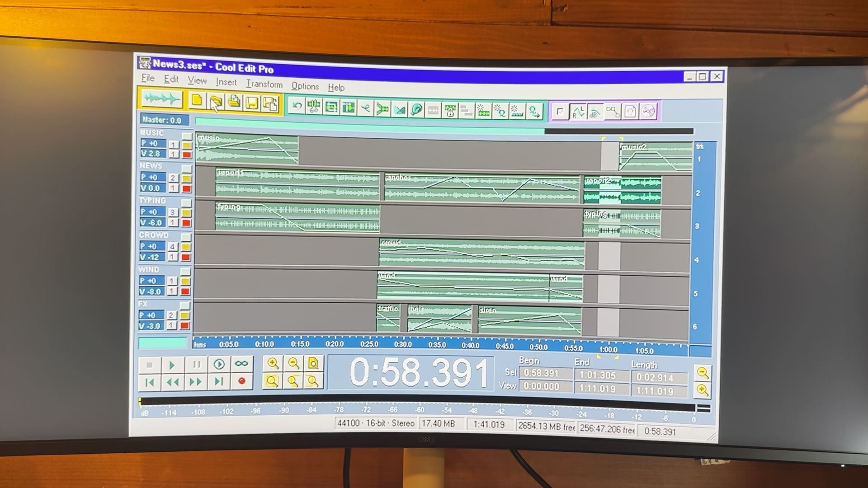Image resolution: width=868 pixels, height=488 pixels.
Task: Open the Edit menu
Action: click(171, 79)
